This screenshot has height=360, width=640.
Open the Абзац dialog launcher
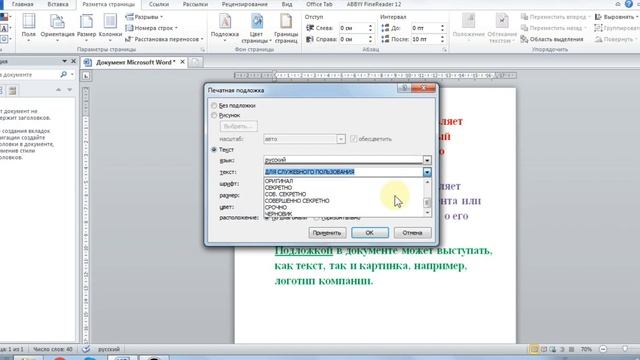pyautogui.click(x=444, y=49)
